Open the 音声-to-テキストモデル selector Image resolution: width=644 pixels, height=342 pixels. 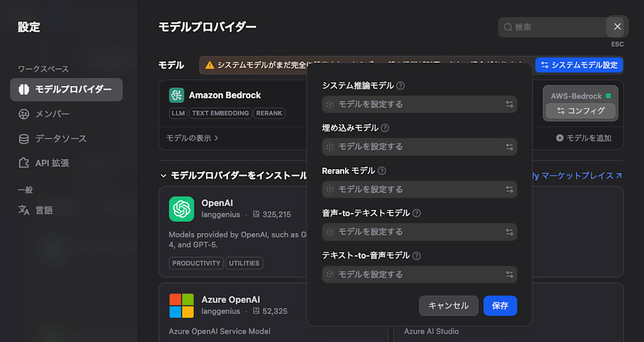(x=419, y=232)
